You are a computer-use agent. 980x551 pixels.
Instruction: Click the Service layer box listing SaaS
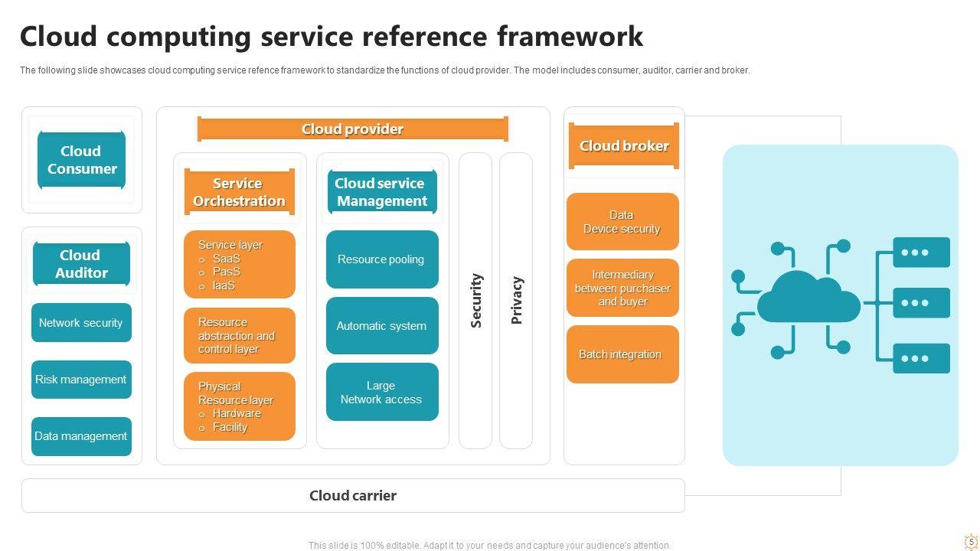(x=240, y=265)
